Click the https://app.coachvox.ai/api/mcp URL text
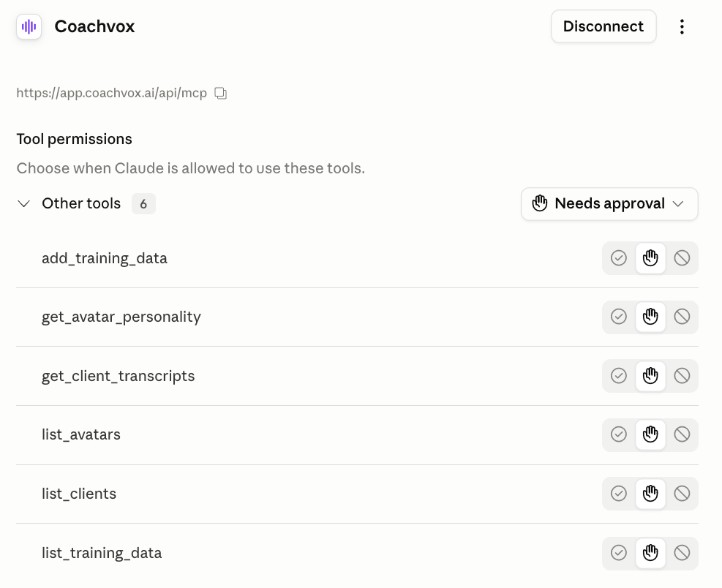The width and height of the screenshot is (722, 588). 112,94
